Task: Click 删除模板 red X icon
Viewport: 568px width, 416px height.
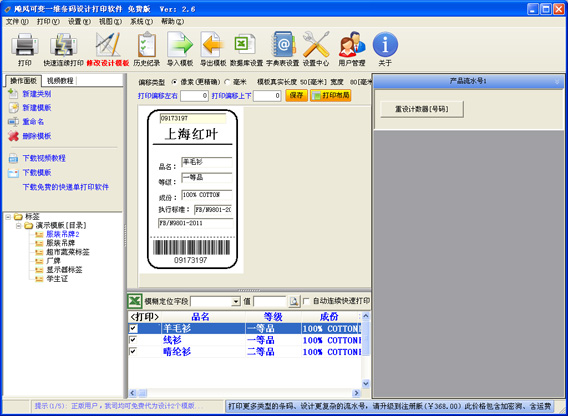Action: (x=13, y=136)
